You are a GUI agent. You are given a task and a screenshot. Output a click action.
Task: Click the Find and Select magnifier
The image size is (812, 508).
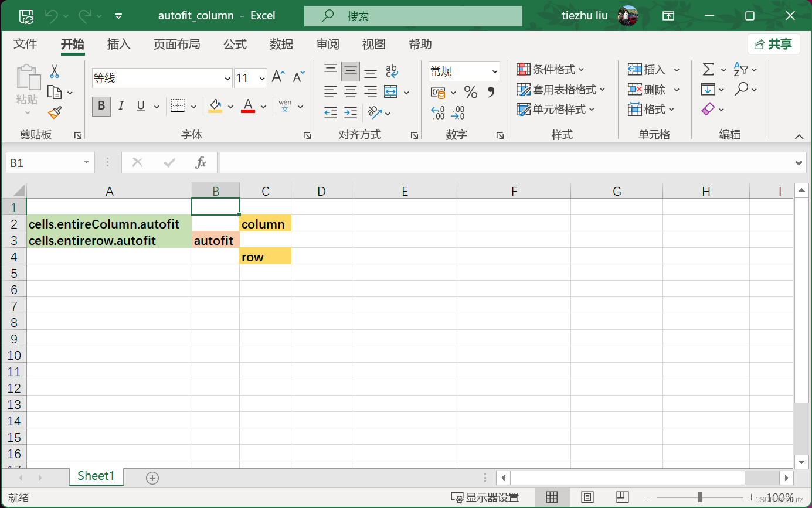click(742, 89)
